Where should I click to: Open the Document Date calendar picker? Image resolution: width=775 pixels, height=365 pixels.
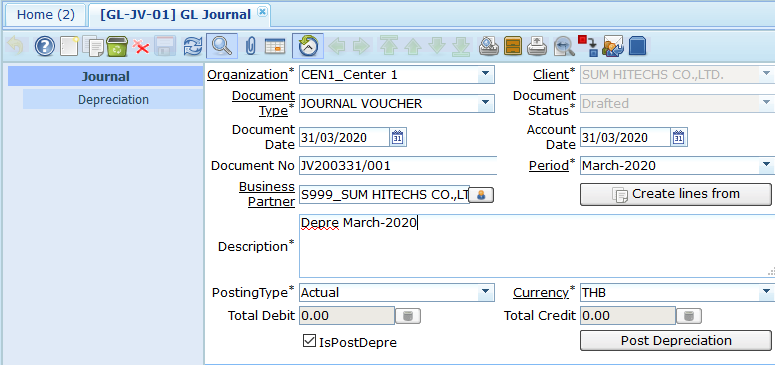[398, 138]
